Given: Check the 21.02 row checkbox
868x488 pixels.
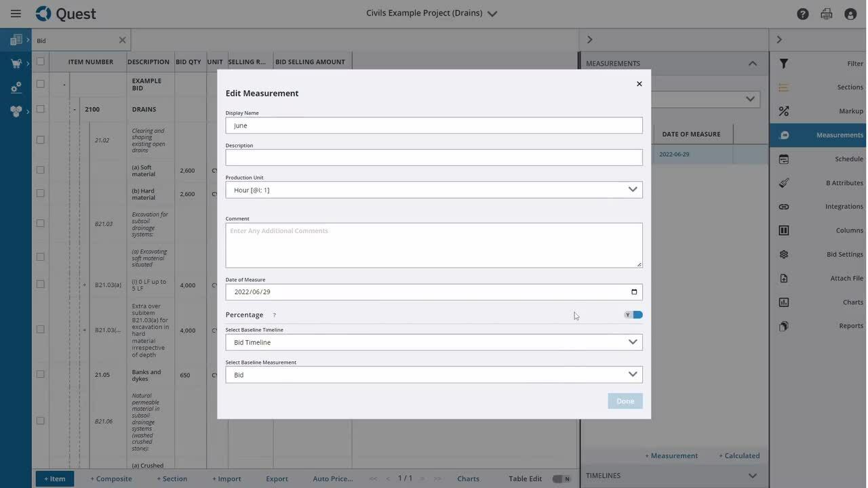Looking at the screenshot, I should coord(40,140).
